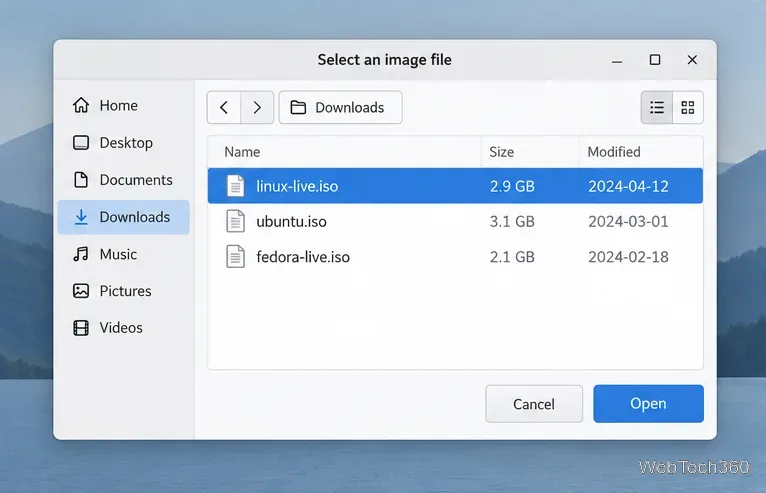
Task: Click the linux-live.iso file icon
Action: point(235,186)
